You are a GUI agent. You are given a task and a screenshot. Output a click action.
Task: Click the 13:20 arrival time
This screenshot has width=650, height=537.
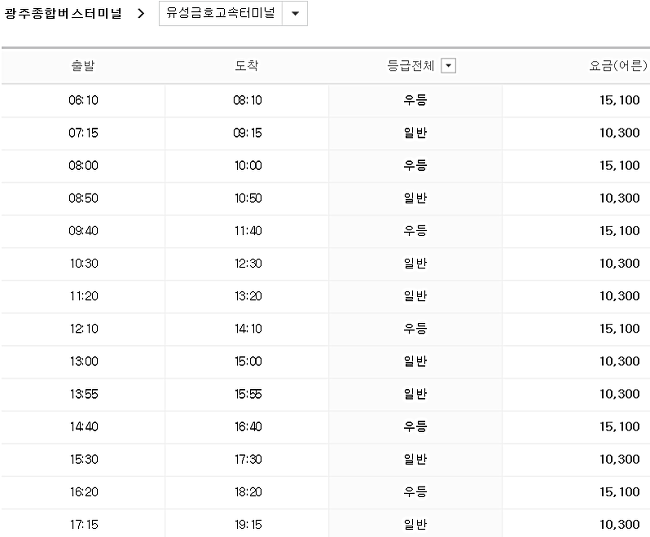coord(248,296)
